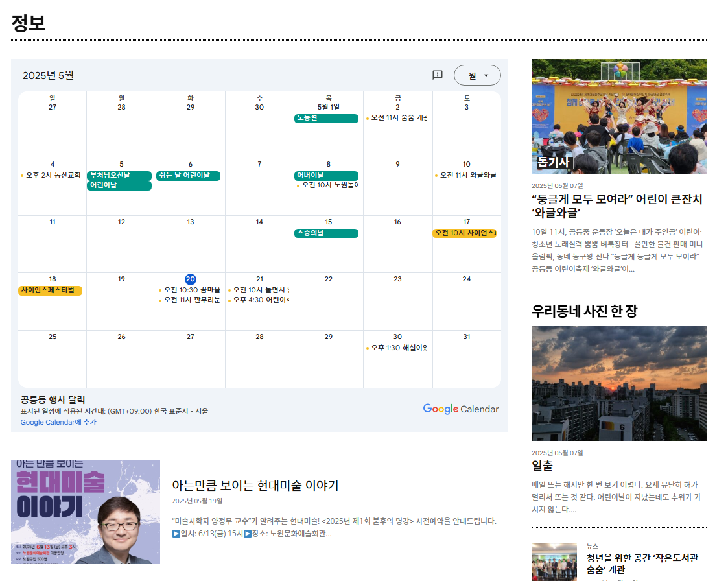This screenshot has width=728, height=581.
Task: Click the 현대미술 article excerpt text
Action: [x=335, y=528]
